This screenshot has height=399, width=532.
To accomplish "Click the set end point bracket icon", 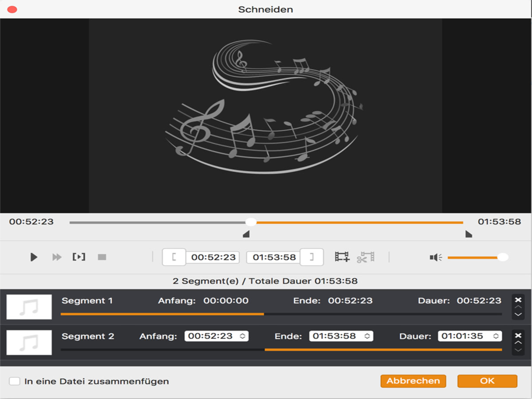I will pos(312,257).
